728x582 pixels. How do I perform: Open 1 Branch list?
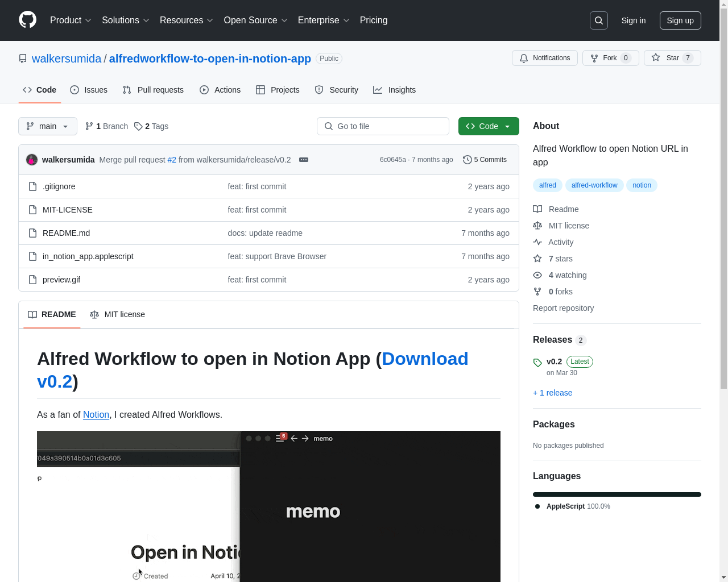[106, 126]
